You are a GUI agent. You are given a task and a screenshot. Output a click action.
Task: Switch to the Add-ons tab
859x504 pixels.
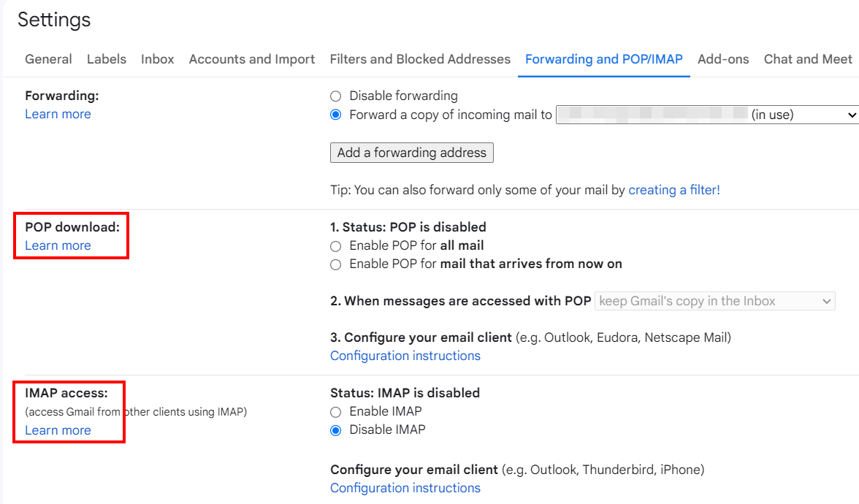pyautogui.click(x=723, y=59)
